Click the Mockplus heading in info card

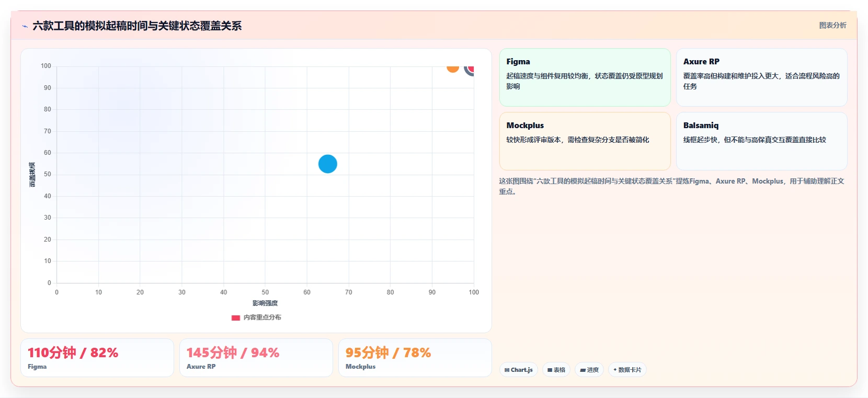click(525, 126)
